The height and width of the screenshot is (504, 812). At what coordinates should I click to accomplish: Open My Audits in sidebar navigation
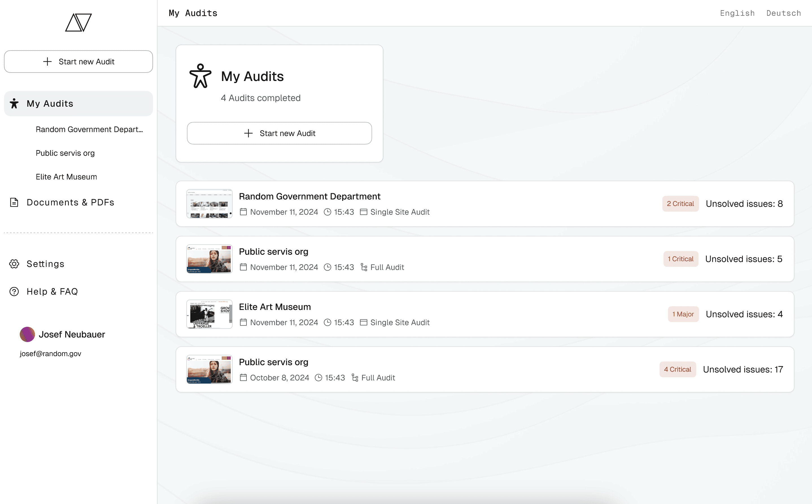50,104
